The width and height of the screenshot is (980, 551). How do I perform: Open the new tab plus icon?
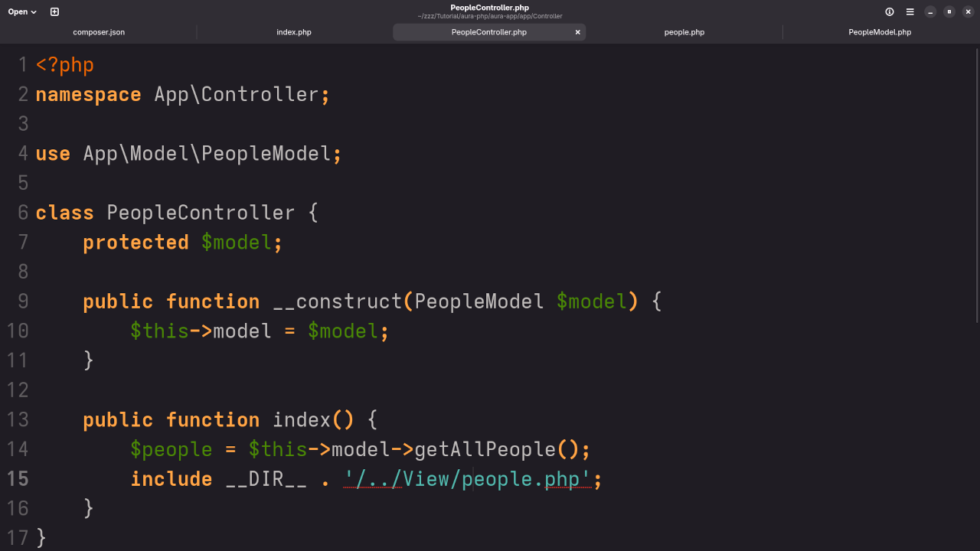[54, 11]
